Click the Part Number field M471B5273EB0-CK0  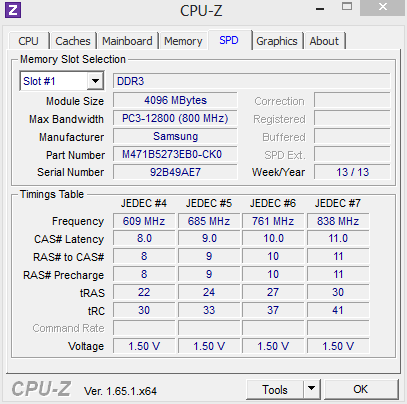click(x=175, y=155)
